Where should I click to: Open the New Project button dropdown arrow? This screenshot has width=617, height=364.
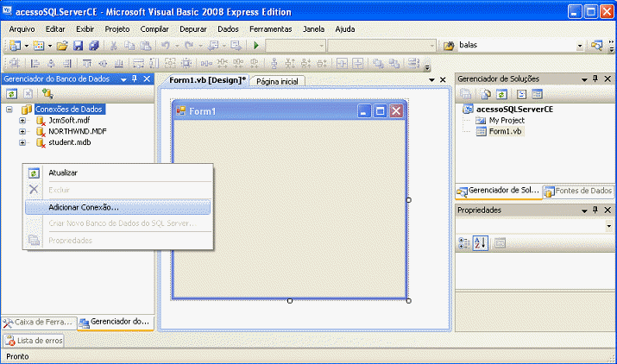click(27, 46)
